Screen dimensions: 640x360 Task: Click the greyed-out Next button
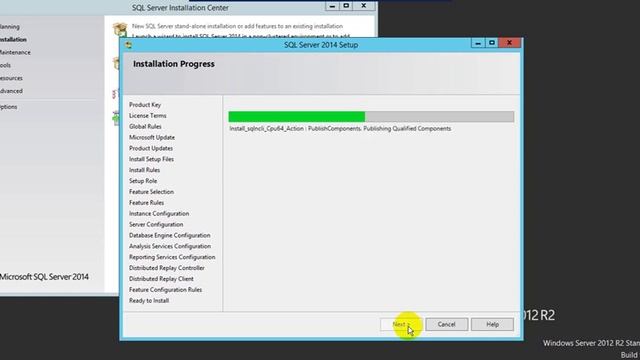tap(401, 324)
